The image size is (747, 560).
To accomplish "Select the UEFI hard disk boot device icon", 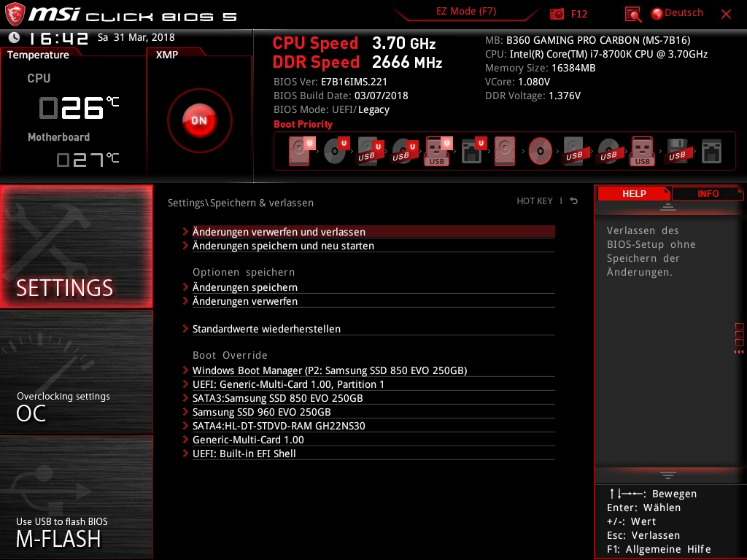I will (x=301, y=151).
